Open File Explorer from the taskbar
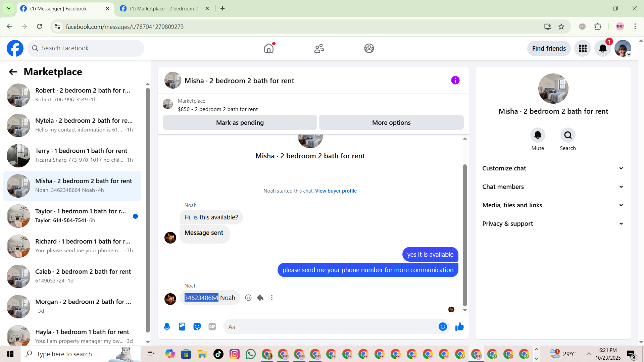This screenshot has height=362, width=644. 202,354
